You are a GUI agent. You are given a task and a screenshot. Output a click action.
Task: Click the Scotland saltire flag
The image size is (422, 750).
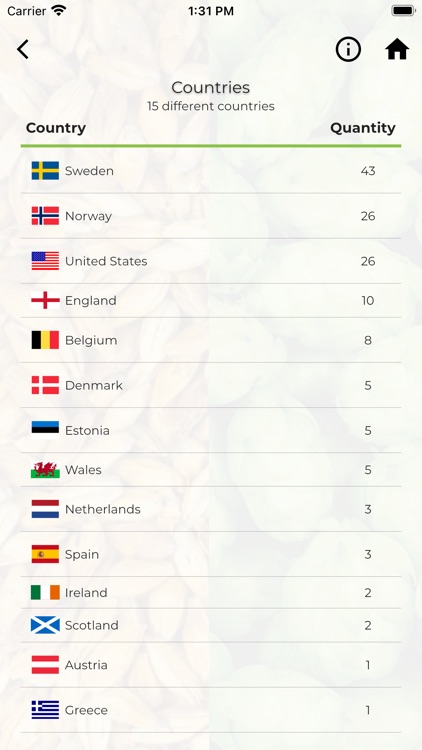[45, 625]
